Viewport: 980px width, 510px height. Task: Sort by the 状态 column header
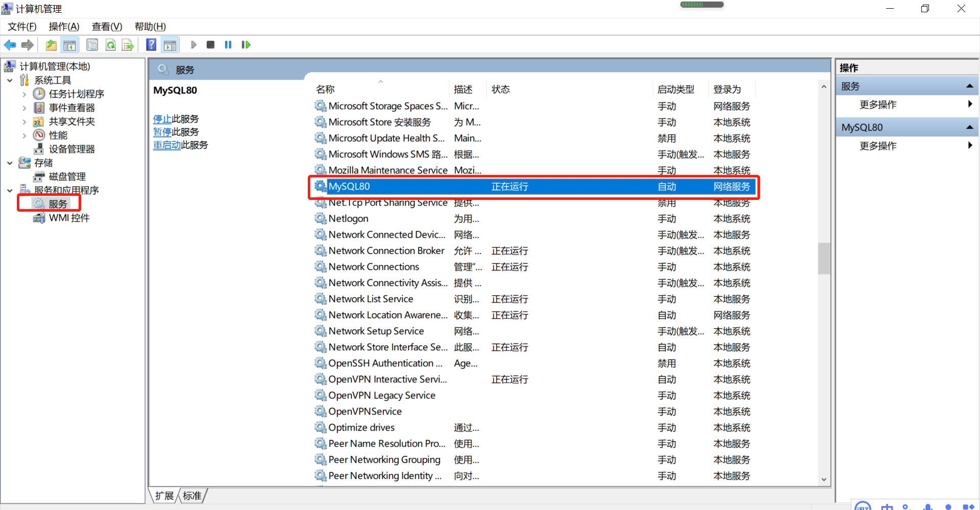(x=569, y=89)
